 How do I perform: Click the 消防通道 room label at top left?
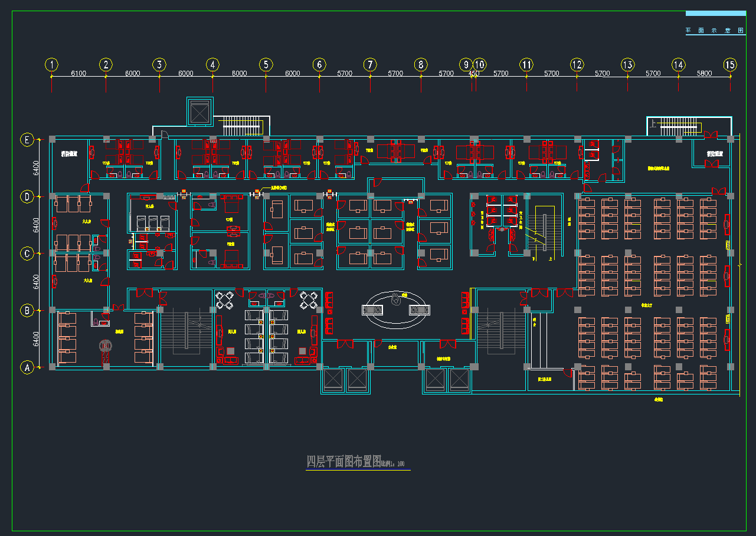69,154
